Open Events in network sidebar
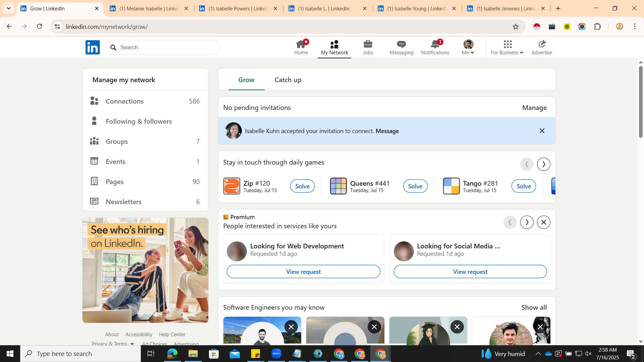Viewport: 644px width, 362px height. tap(145, 162)
